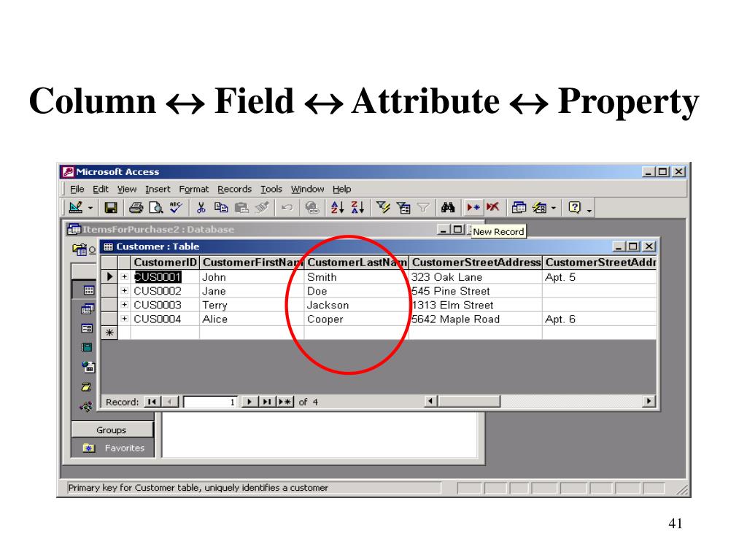Image resolution: width=747 pixels, height=560 pixels.
Task: Expand subdatasheet for CUS0004 row
Action: pos(124,319)
